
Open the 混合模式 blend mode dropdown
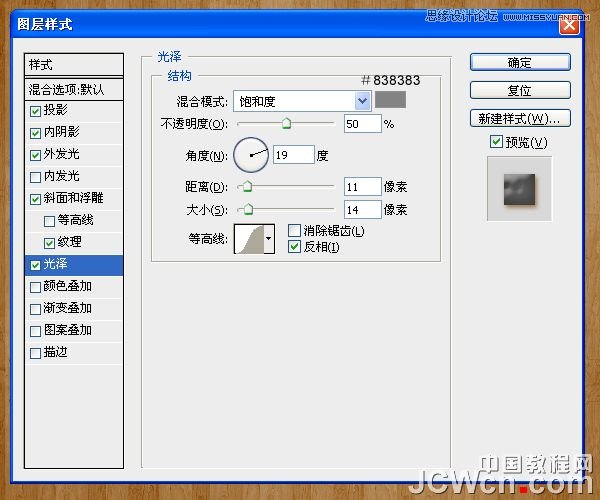point(302,101)
